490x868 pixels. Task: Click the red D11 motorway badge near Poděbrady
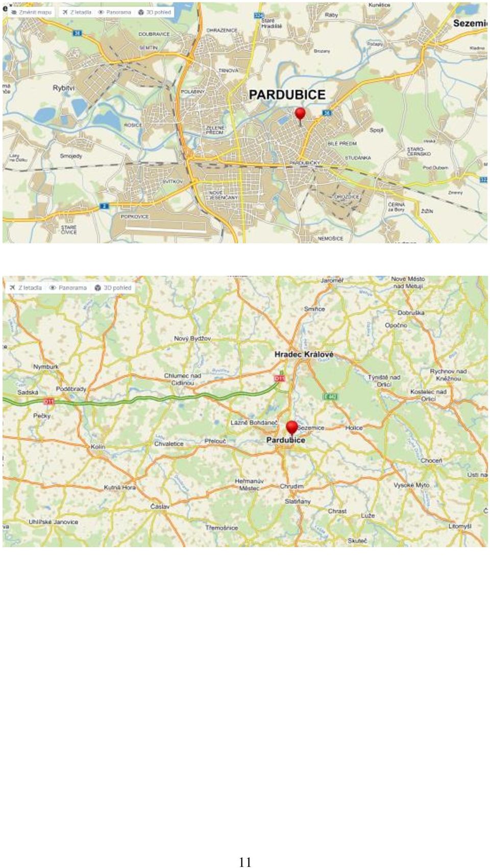pos(48,402)
